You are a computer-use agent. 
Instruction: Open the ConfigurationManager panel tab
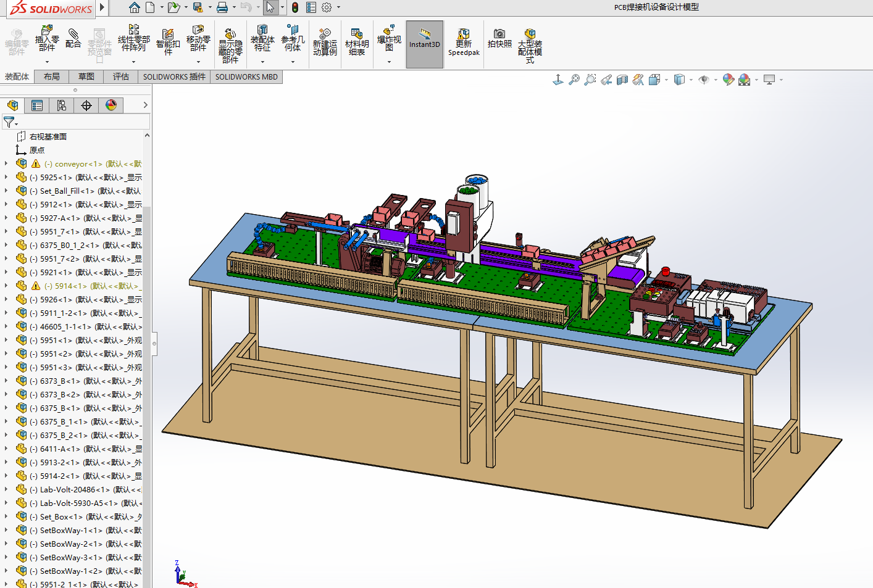coord(62,106)
